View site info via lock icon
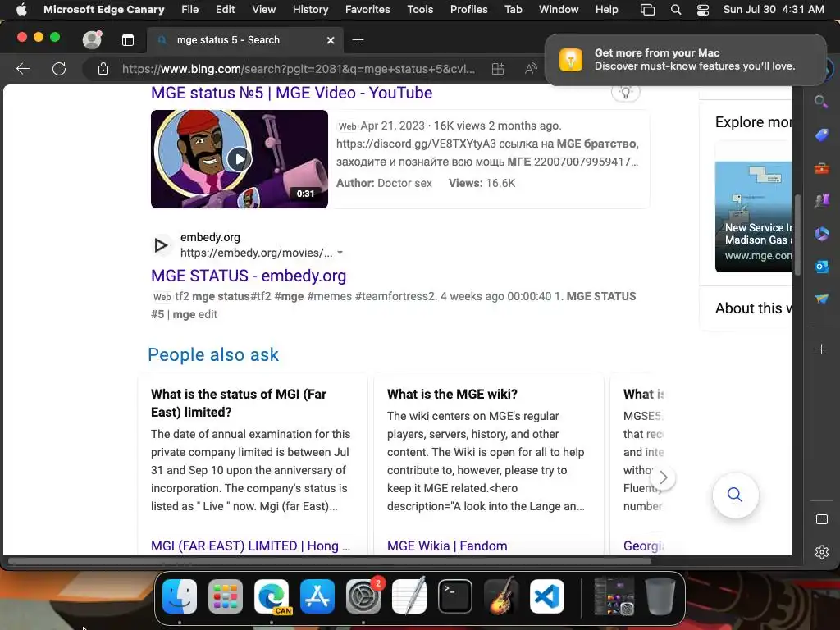 point(103,69)
